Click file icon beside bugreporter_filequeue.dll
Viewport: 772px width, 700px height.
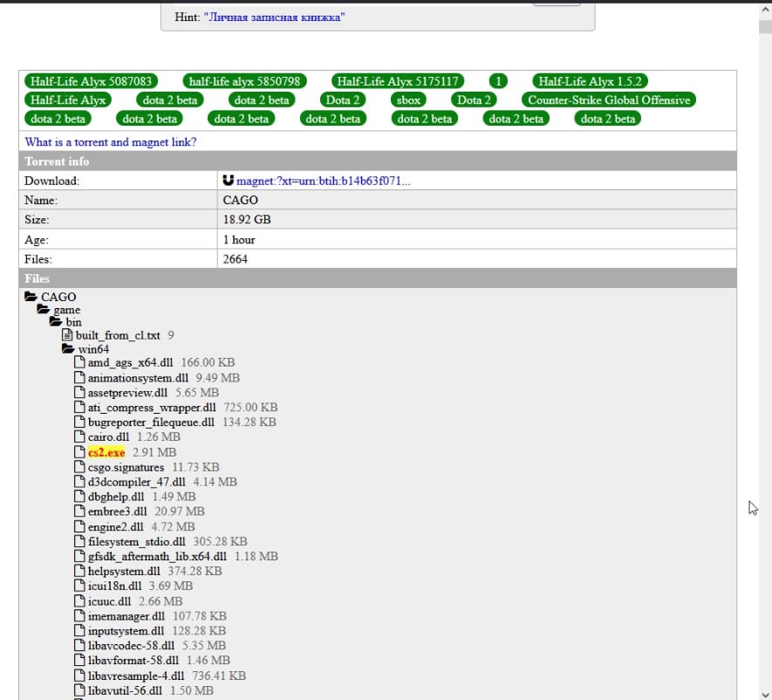coord(79,422)
